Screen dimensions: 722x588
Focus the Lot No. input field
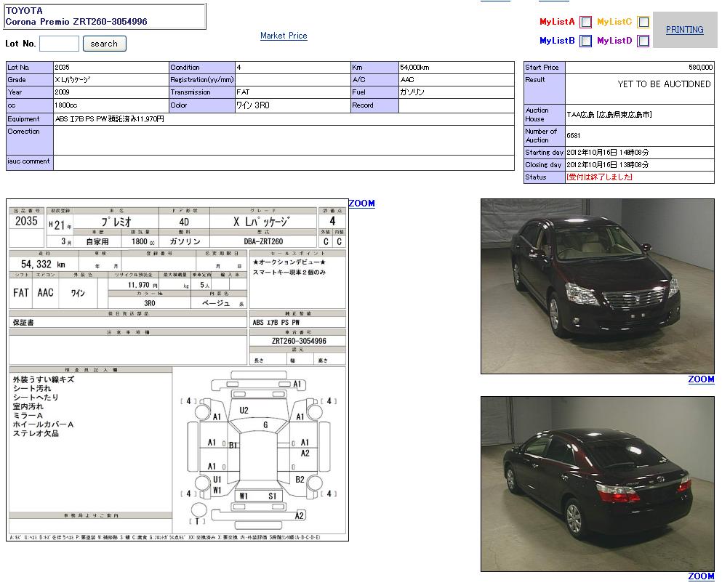(59, 44)
